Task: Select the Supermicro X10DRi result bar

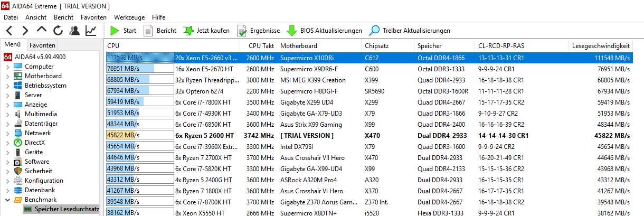Action: point(139,58)
